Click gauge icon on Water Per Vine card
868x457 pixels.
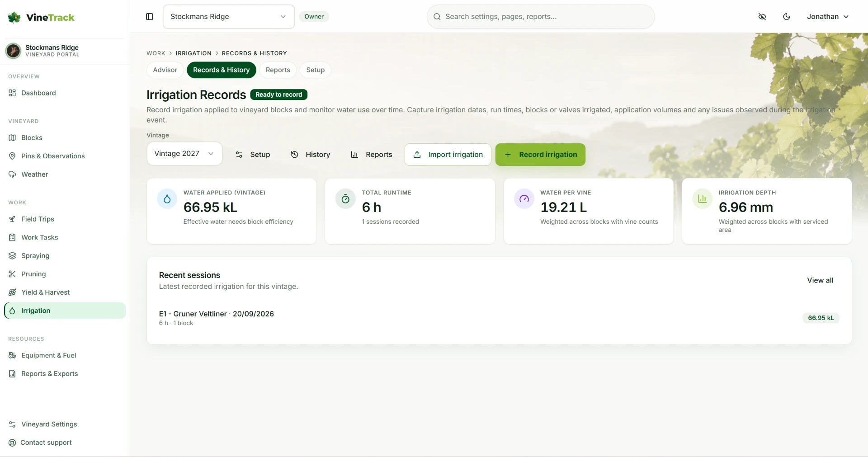coord(524,199)
